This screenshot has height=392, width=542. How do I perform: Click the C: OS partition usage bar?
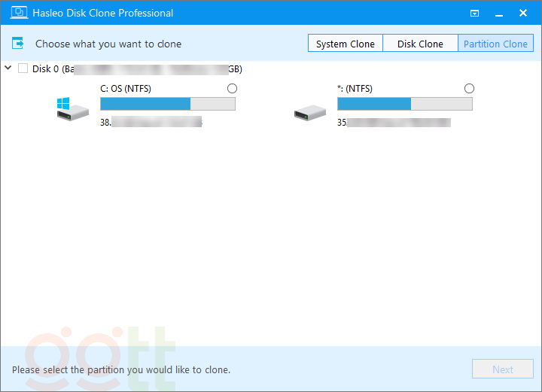tap(168, 104)
